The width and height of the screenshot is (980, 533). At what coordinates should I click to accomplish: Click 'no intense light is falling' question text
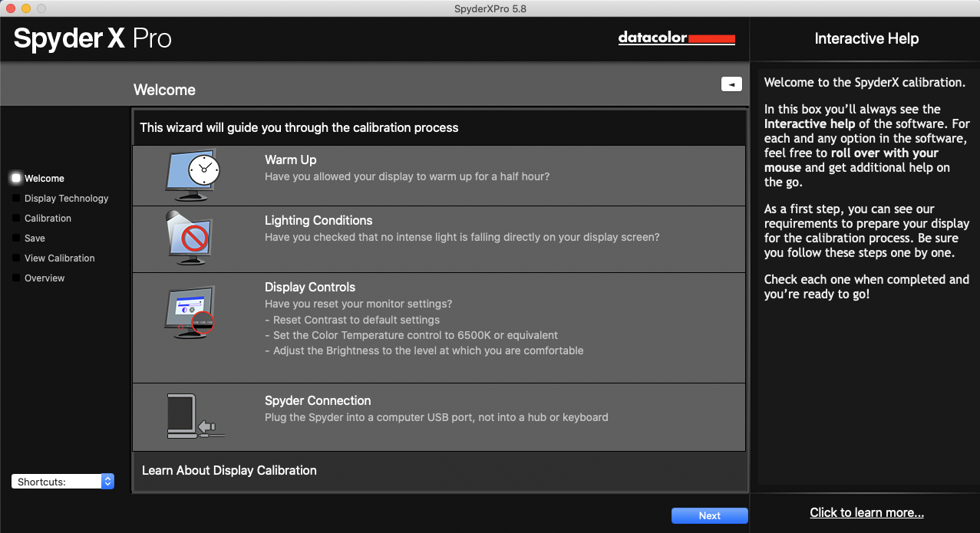[x=462, y=237]
